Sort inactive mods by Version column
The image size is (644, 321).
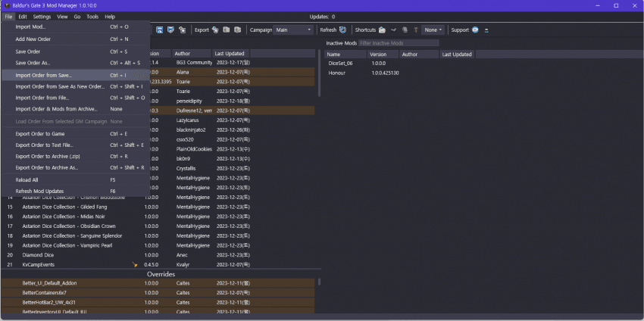pos(383,55)
